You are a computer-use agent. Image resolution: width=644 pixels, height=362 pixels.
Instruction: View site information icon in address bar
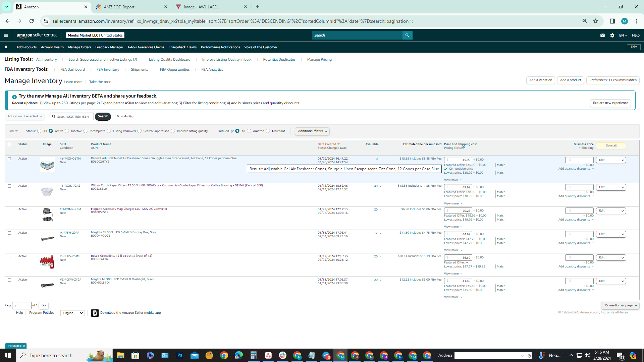point(46,21)
